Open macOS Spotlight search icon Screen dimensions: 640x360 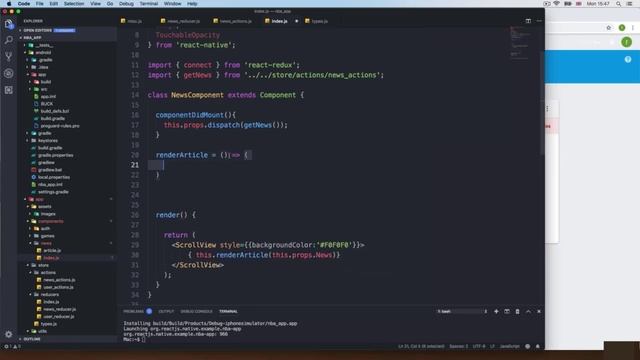coord(618,4)
